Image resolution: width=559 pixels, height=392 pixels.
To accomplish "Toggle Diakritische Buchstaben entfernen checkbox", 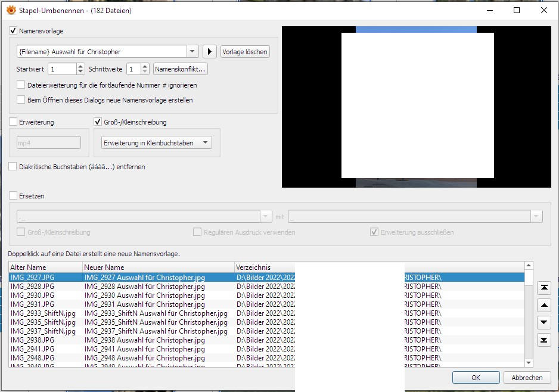I will 13,166.
